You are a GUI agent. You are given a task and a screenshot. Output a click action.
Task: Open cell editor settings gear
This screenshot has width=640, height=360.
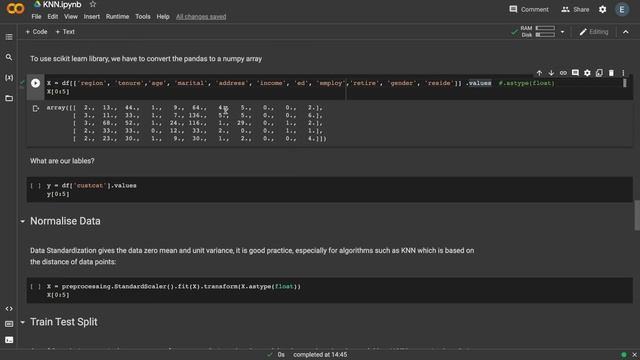(587, 73)
